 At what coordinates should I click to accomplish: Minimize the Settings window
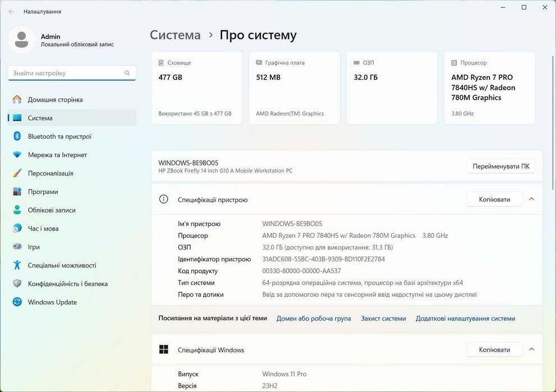point(503,7)
